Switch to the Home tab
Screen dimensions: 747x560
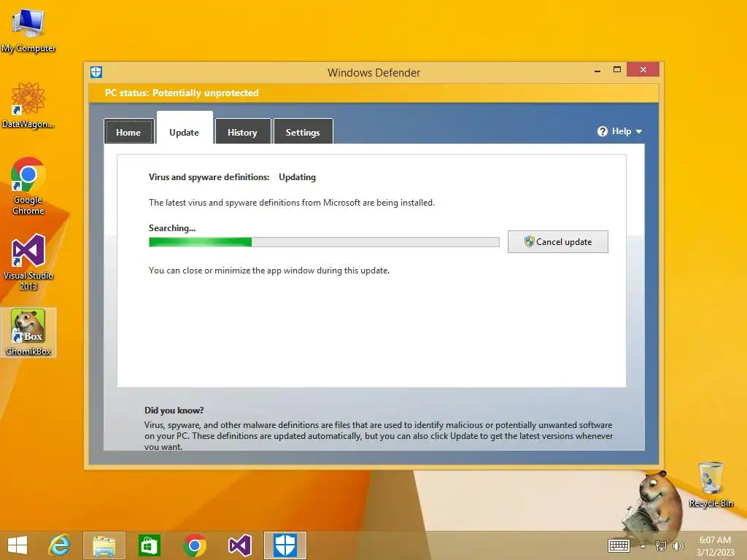coord(128,131)
